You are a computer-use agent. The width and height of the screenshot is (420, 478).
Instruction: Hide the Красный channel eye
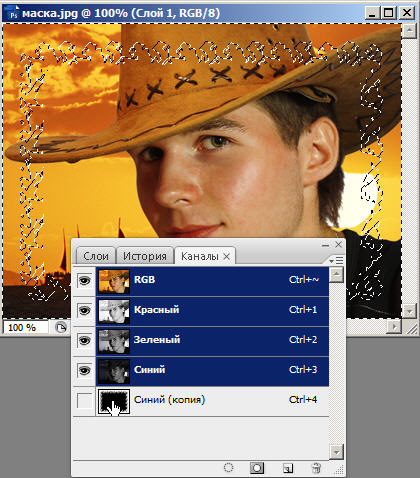coord(84,310)
